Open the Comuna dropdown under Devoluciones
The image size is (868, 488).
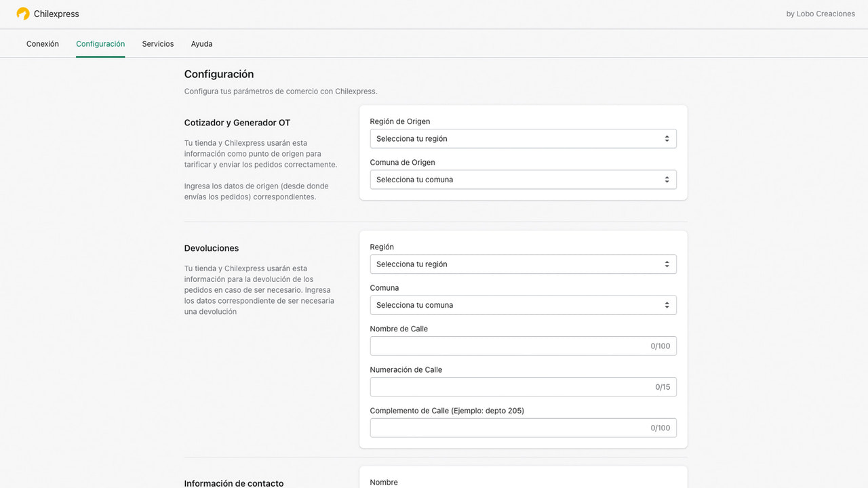pyautogui.click(x=522, y=304)
